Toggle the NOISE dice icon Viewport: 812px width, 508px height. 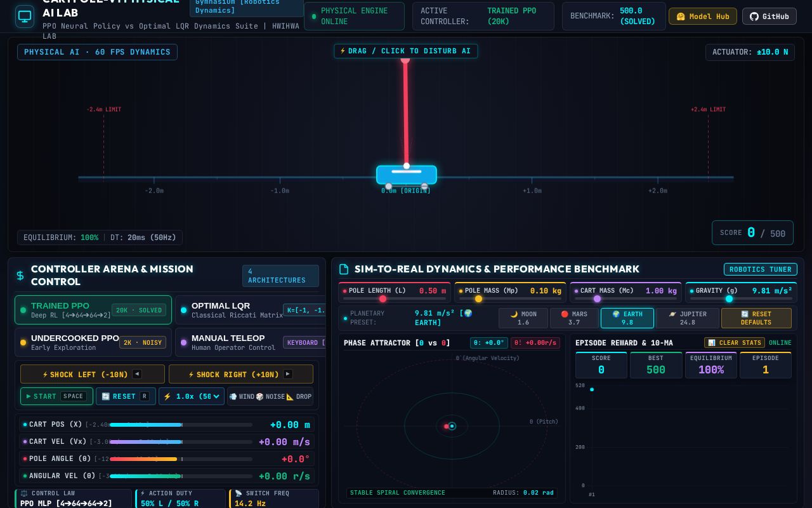click(x=270, y=396)
